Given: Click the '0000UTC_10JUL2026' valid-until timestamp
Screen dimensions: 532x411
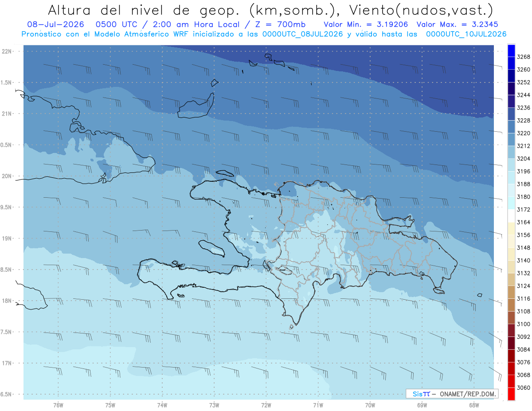Looking at the screenshot, I should [x=466, y=34].
